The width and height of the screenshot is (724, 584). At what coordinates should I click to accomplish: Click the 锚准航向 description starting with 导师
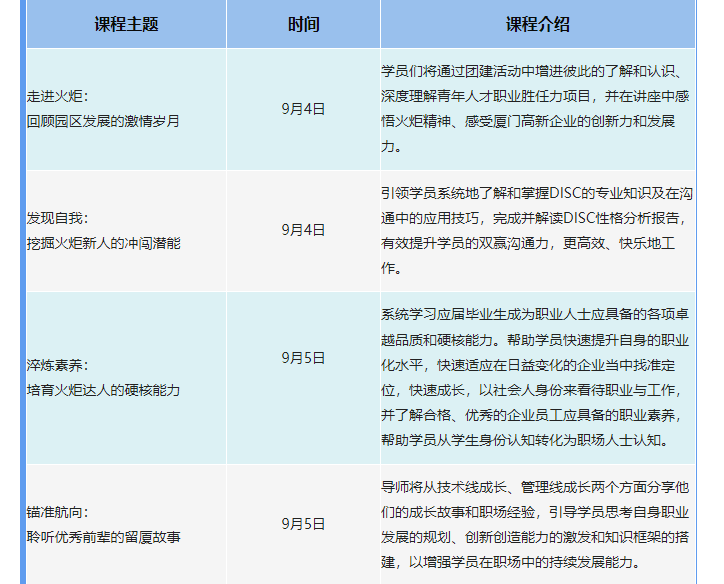536,524
